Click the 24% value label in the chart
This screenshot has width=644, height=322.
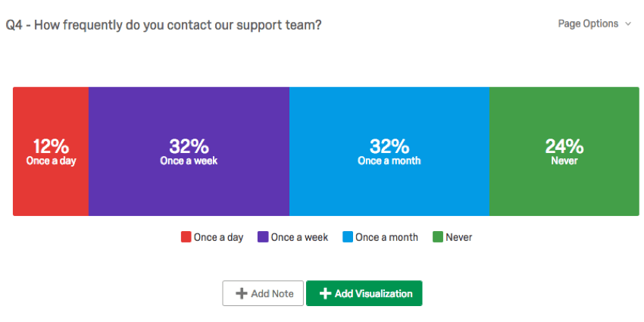click(564, 146)
